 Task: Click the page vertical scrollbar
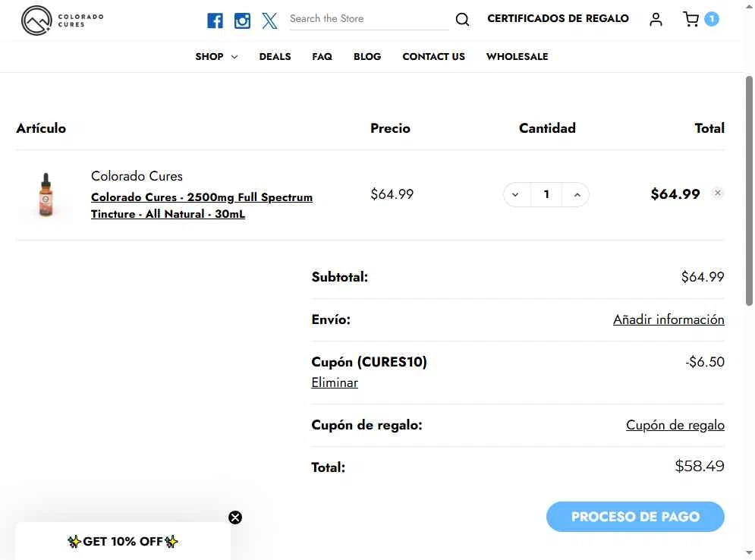tap(749, 190)
